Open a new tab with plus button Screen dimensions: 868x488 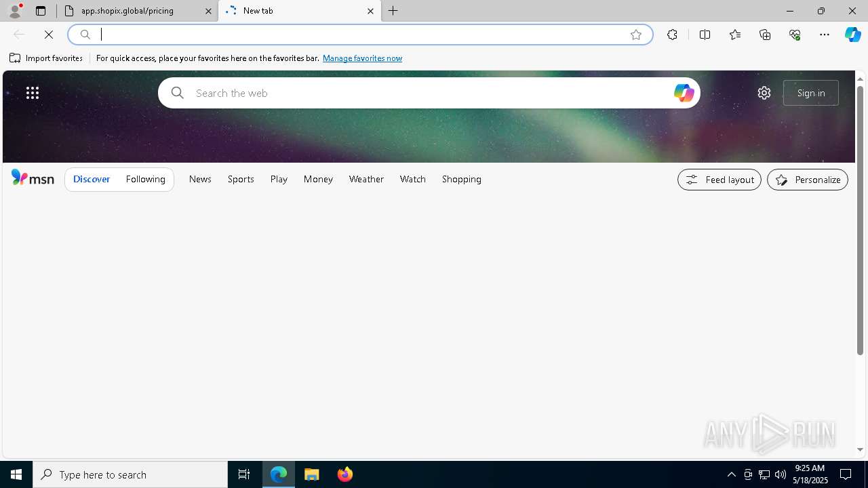point(393,11)
